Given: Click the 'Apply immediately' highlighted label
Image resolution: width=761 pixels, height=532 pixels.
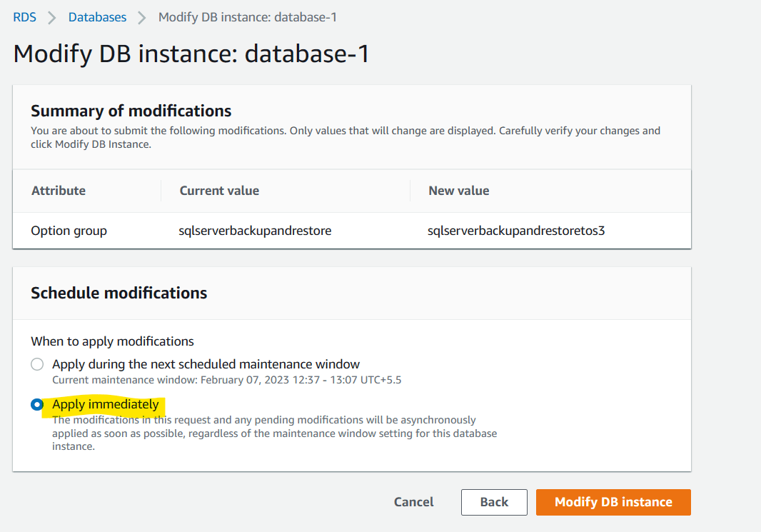Looking at the screenshot, I should pos(106,404).
